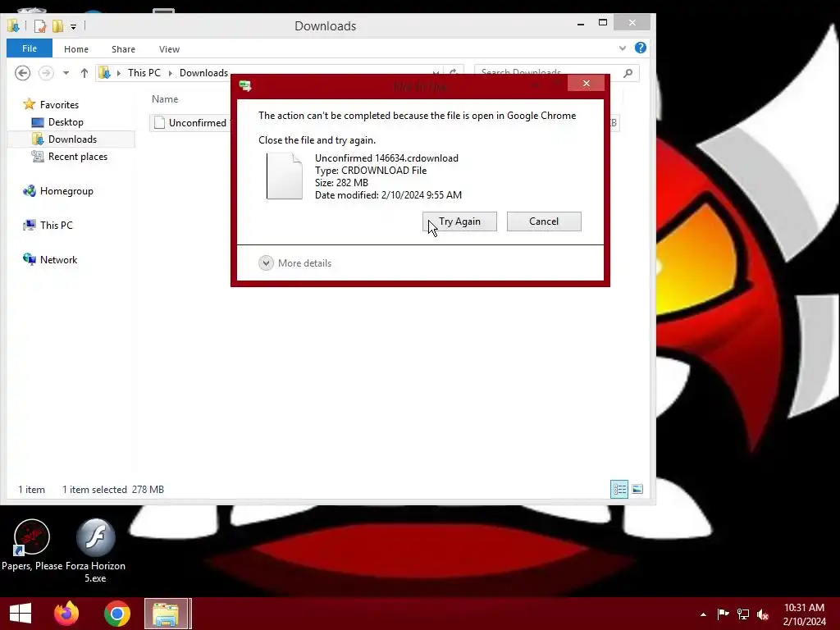Image resolution: width=840 pixels, height=630 pixels.
Task: Click the Action Center flag icon
Action: pos(724,614)
